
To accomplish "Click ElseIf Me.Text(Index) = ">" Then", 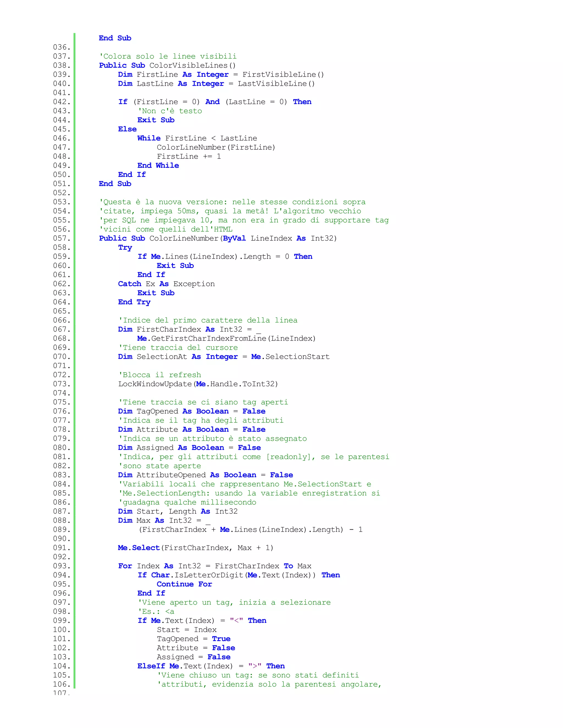I will [x=211, y=666].
